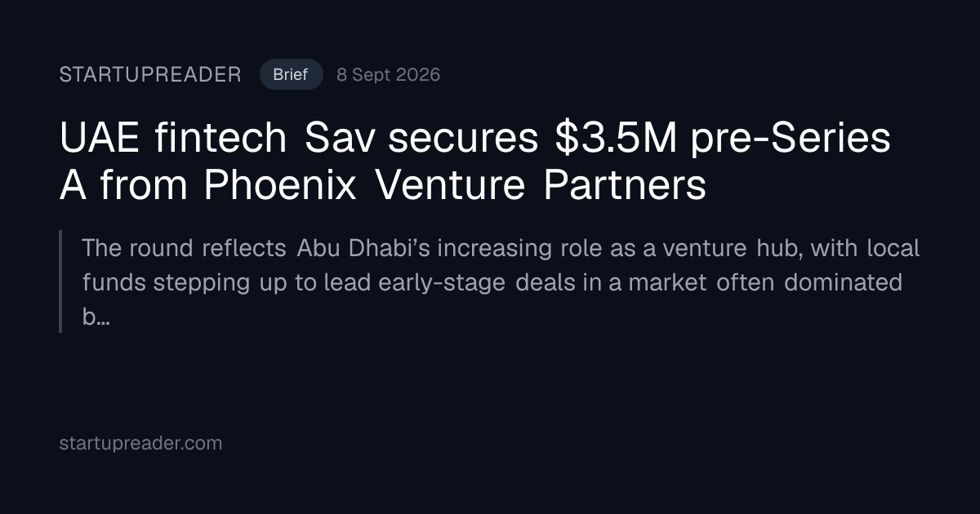The height and width of the screenshot is (514, 980).
Task: Click 'Phoenix' in the headline
Action: coord(280,185)
